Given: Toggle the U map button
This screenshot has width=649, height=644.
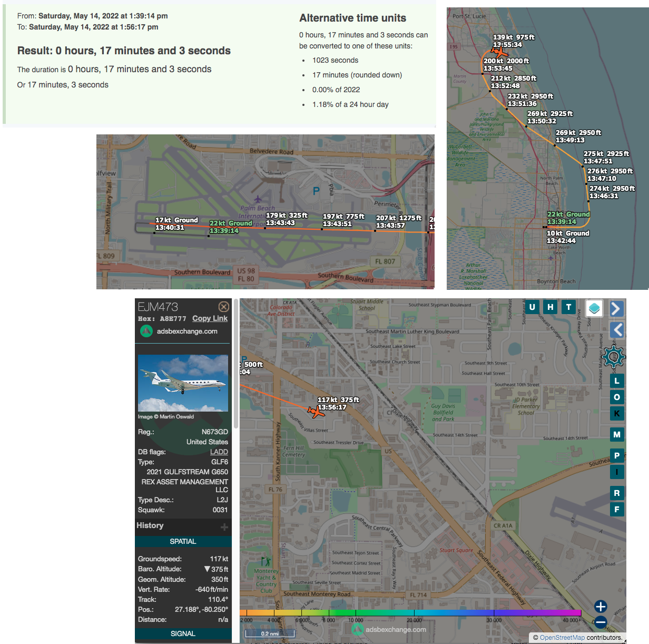Looking at the screenshot, I should coord(532,307).
